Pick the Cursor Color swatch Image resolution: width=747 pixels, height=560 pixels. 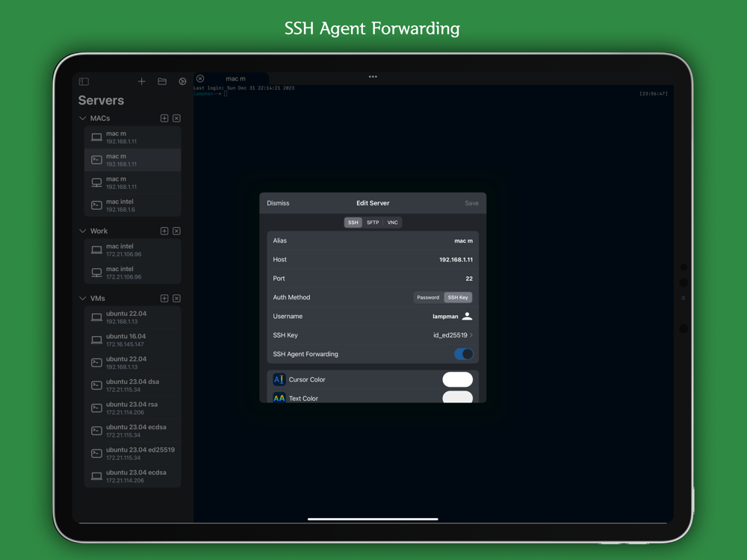457,379
